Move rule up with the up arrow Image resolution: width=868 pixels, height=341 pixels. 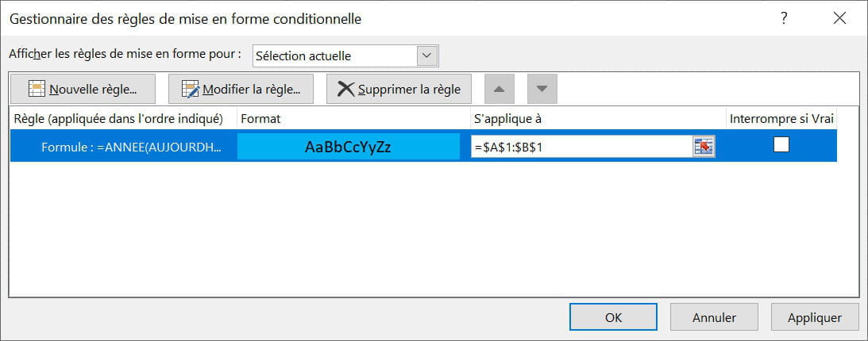[500, 89]
